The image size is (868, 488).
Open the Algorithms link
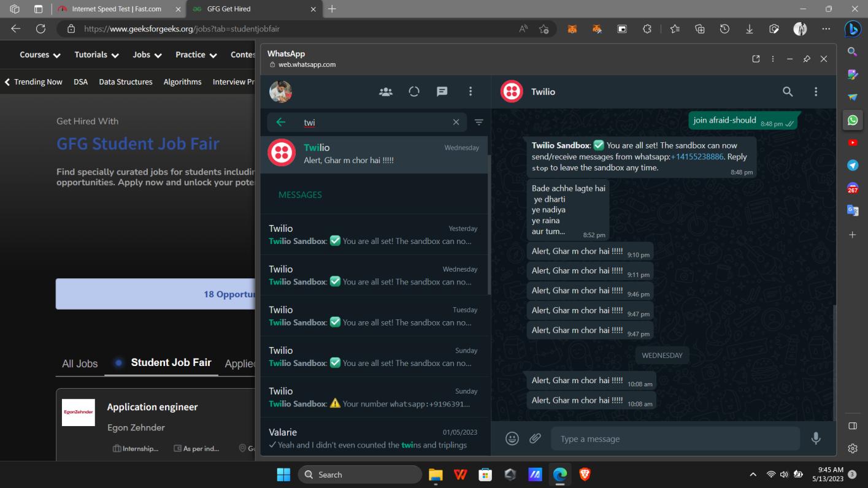coord(182,82)
